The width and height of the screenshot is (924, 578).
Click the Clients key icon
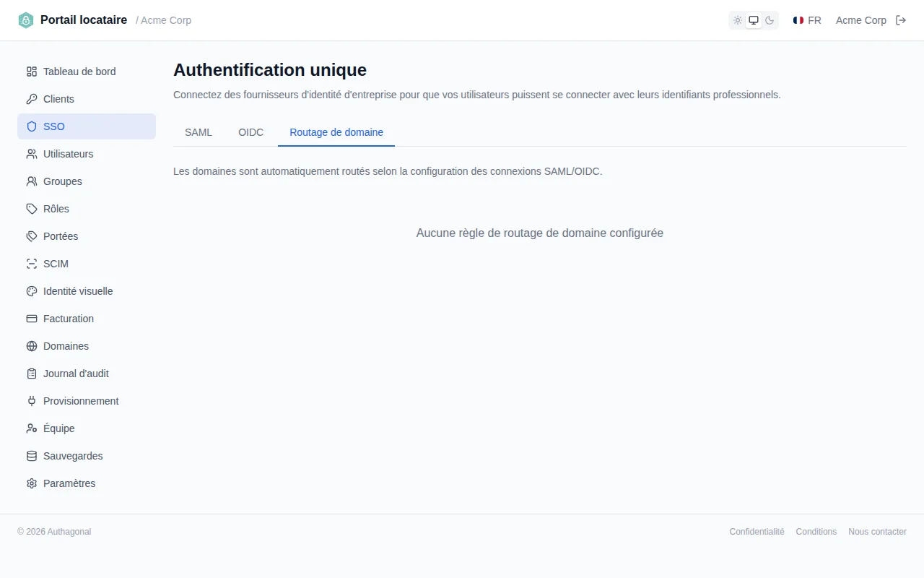pos(32,99)
